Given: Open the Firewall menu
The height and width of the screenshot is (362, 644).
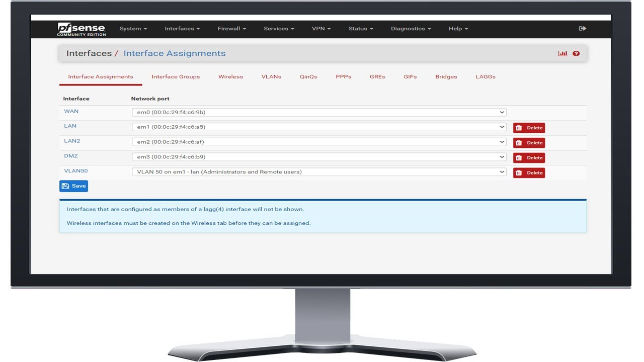Looking at the screenshot, I should pos(232,29).
